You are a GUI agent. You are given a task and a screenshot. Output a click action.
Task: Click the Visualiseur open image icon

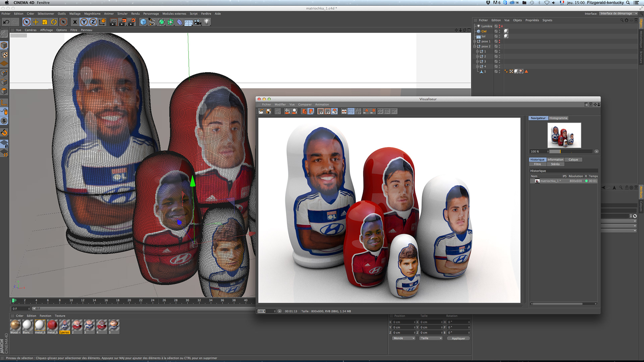coord(261,111)
